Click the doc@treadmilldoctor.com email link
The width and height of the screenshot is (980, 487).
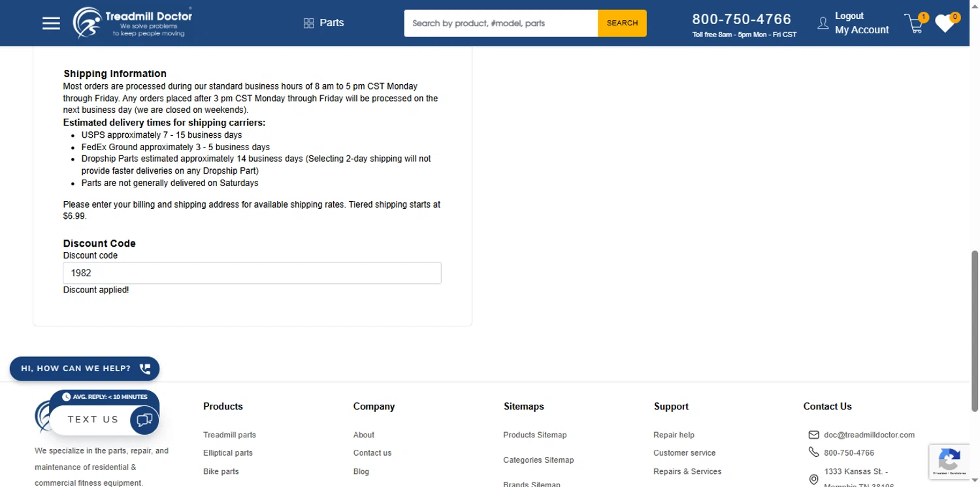[869, 435]
